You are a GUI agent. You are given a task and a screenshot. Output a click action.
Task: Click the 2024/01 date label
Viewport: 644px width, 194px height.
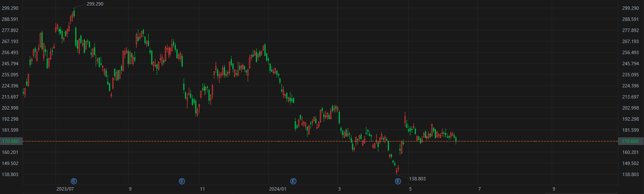coord(278,188)
